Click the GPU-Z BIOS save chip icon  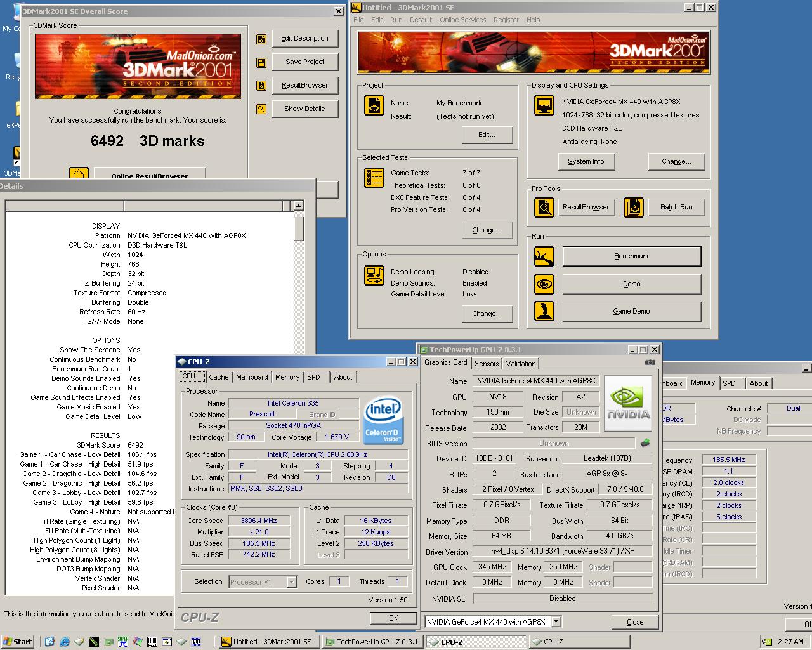coord(645,443)
